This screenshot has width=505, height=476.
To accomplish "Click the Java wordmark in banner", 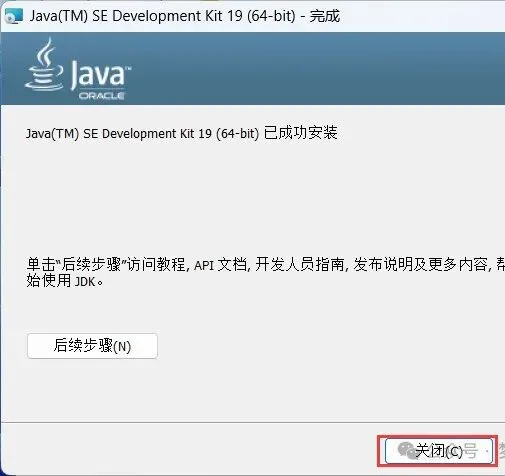I will tap(101, 75).
